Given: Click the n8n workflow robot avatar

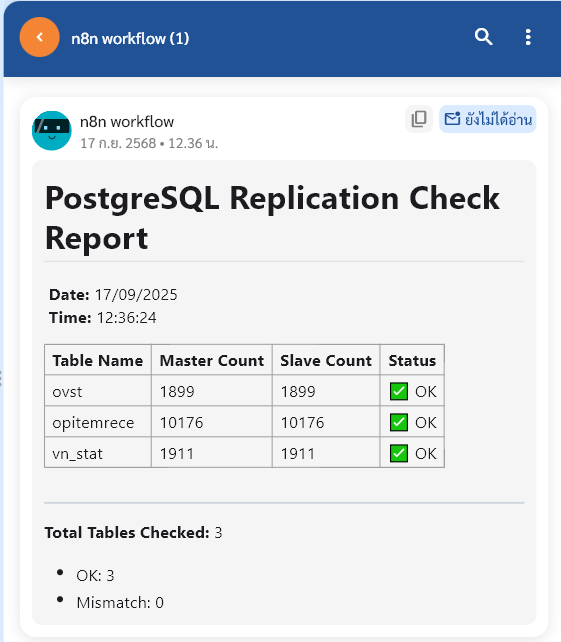Looking at the screenshot, I should (x=52, y=131).
